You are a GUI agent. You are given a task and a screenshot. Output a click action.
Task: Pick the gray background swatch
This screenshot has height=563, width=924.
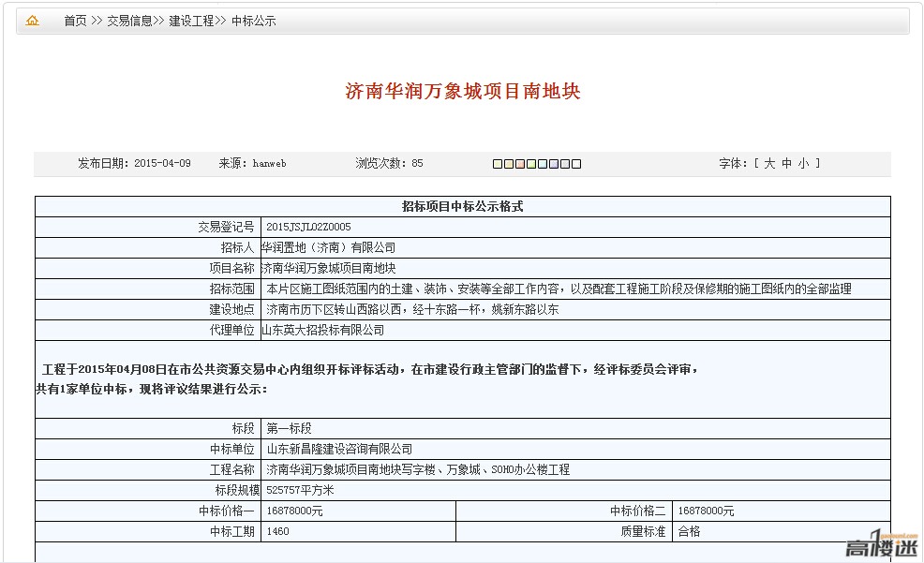tap(564, 164)
